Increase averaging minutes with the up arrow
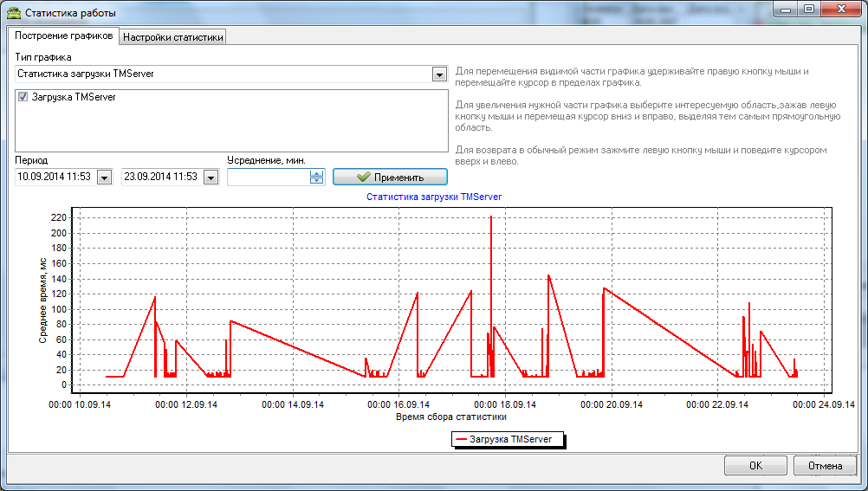The width and height of the screenshot is (868, 491). 316,173
